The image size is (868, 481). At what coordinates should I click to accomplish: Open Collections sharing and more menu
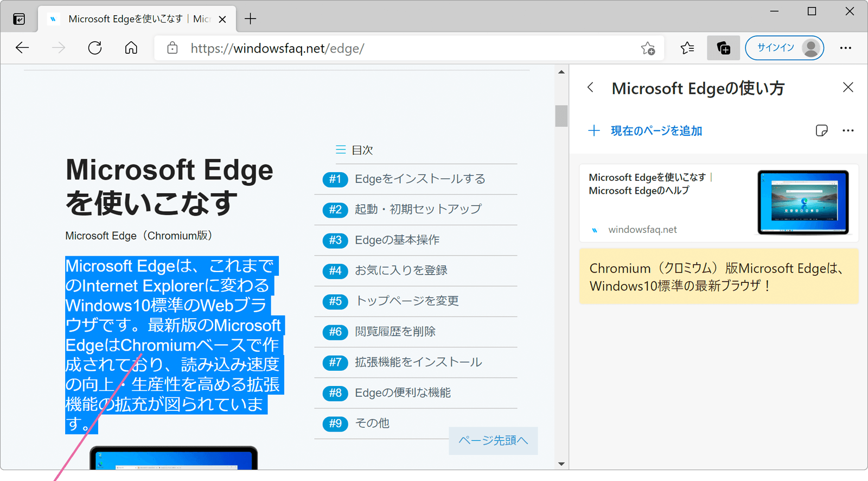point(848,130)
